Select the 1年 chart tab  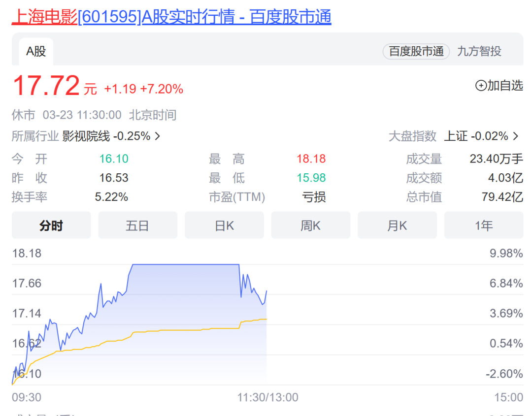484,225
